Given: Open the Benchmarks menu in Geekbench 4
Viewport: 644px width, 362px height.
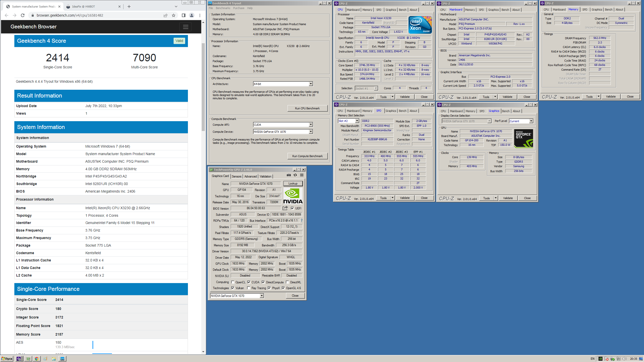Looking at the screenshot, I should click(x=223, y=8).
